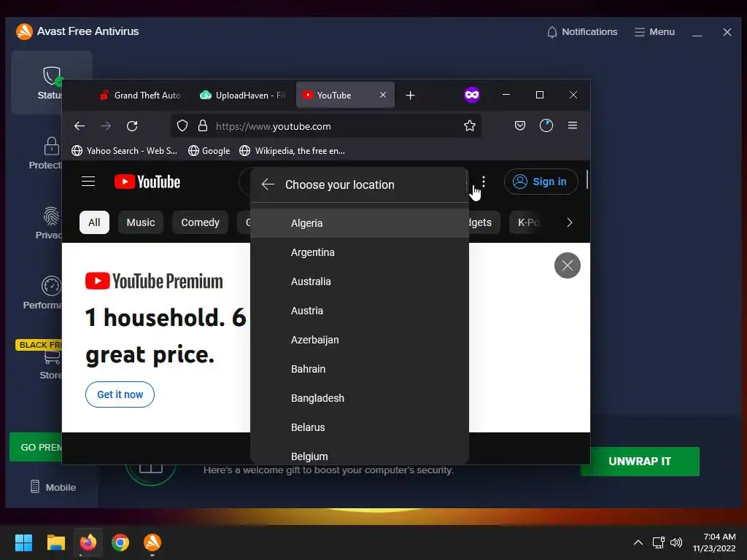747x560 pixels.
Task: Open File Explorer from the taskbar
Action: [55, 542]
